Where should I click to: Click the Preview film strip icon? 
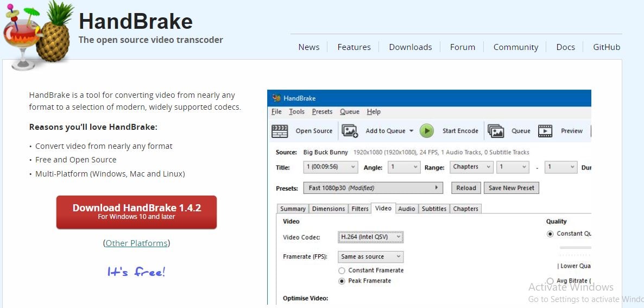point(545,131)
